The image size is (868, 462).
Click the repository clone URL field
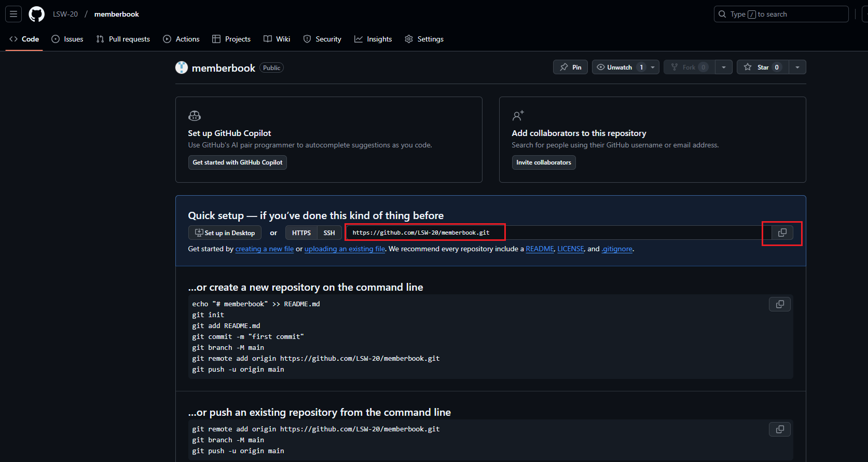click(559, 233)
